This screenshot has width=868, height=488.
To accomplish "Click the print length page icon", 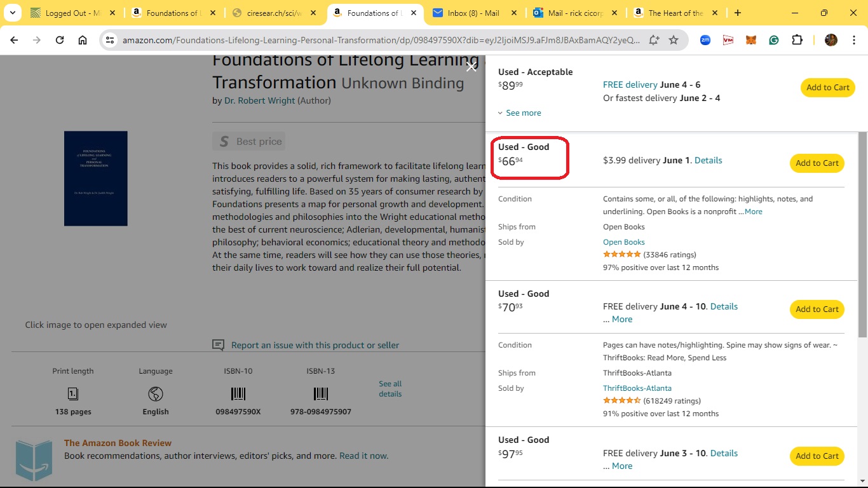I will [73, 394].
